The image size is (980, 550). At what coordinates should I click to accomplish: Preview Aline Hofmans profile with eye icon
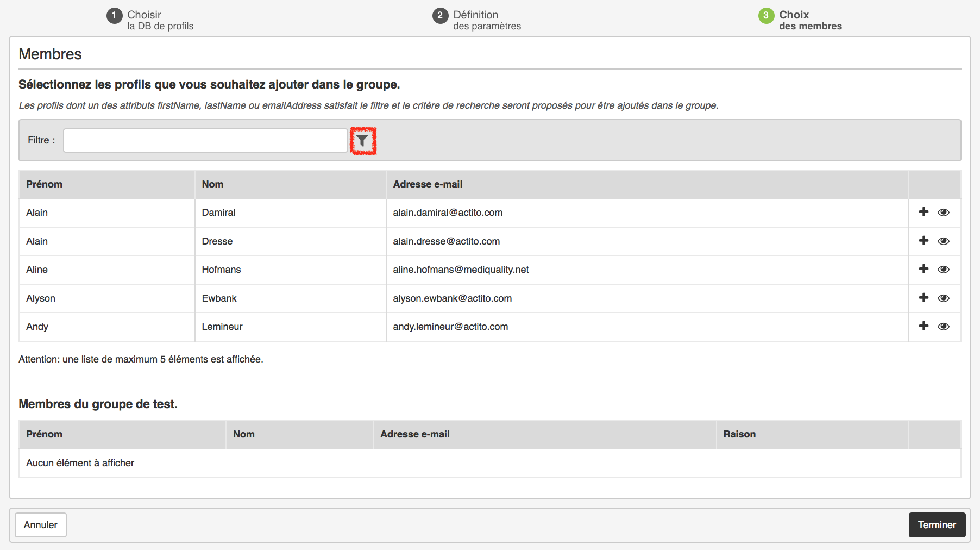(x=944, y=270)
